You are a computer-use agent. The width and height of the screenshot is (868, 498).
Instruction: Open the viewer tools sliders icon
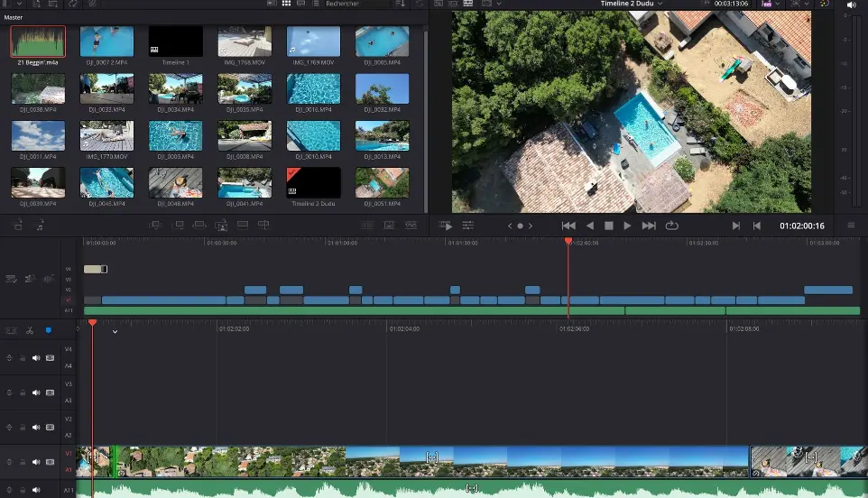468,226
